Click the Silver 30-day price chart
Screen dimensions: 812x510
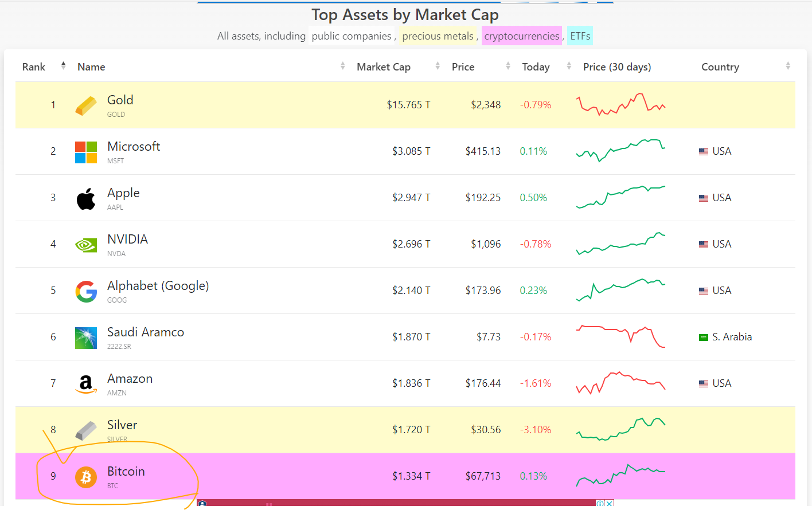click(x=620, y=429)
